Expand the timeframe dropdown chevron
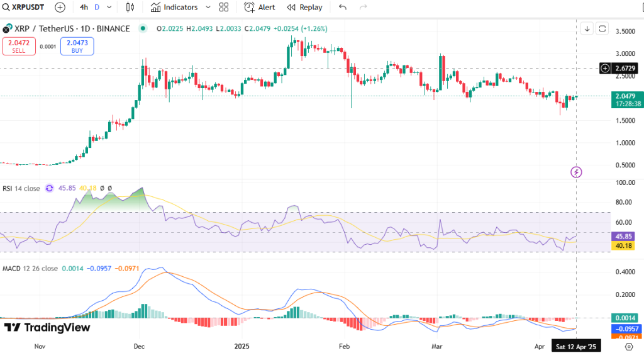The height and width of the screenshot is (353, 644). click(109, 7)
